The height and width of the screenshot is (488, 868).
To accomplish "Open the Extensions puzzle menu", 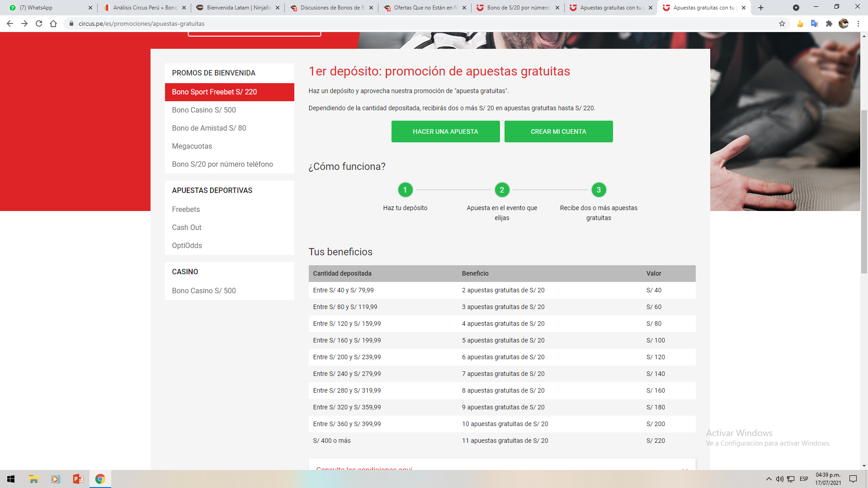I will [x=829, y=23].
